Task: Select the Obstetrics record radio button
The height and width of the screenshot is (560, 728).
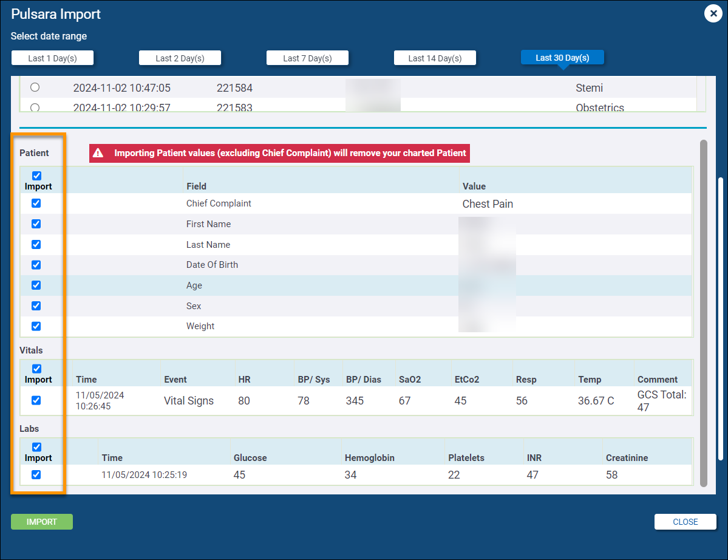Action: click(x=35, y=108)
